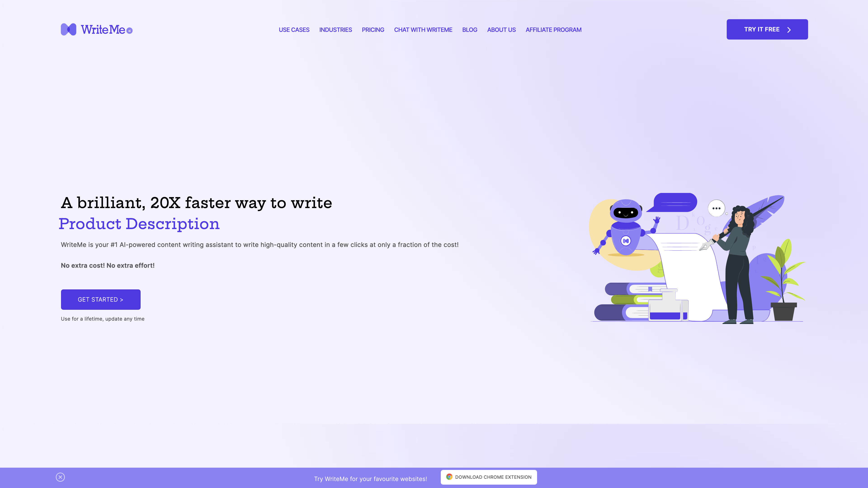The height and width of the screenshot is (488, 868).
Task: Expand the USE CASES dropdown options
Action: [x=294, y=29]
